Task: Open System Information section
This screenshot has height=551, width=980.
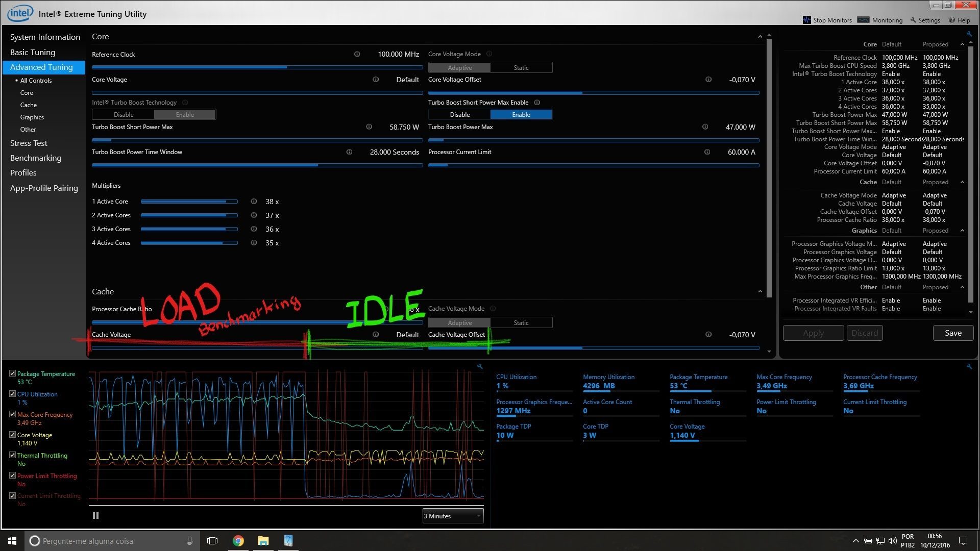Action: [x=45, y=37]
